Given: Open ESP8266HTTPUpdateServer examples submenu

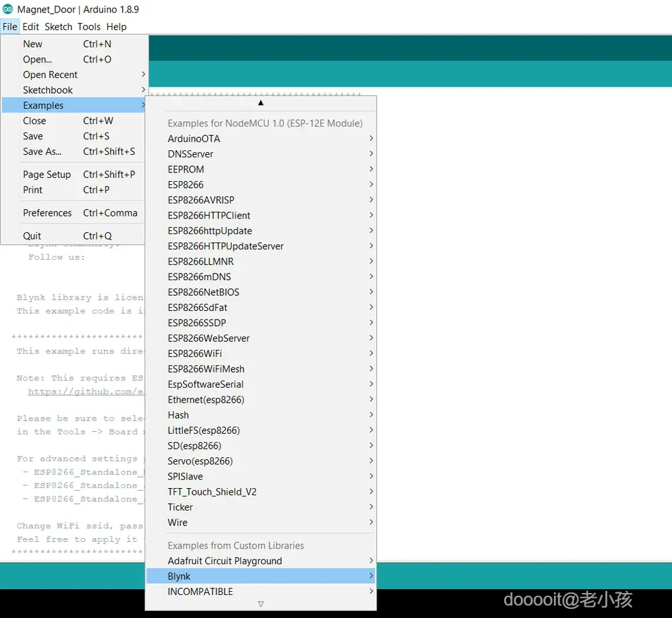Looking at the screenshot, I should (x=261, y=246).
